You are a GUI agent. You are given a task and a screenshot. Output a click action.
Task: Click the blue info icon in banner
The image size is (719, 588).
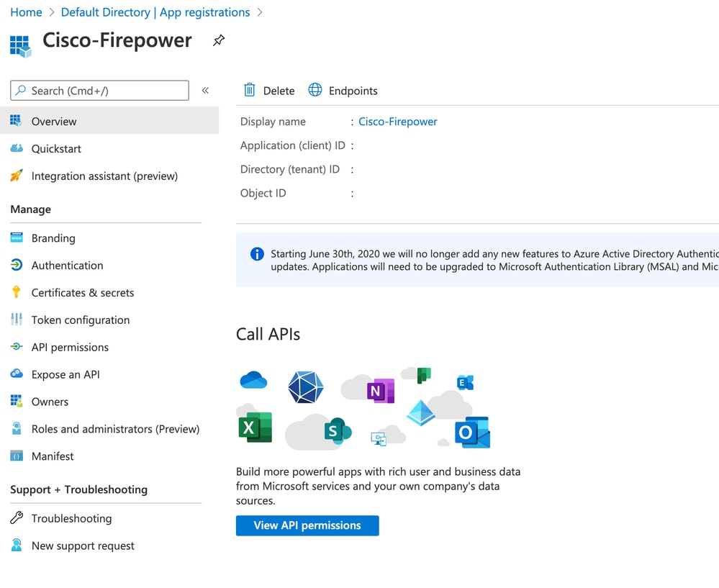tap(257, 253)
